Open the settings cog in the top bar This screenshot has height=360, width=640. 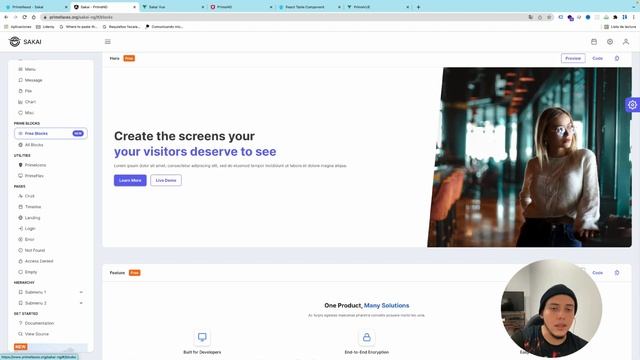point(610,42)
